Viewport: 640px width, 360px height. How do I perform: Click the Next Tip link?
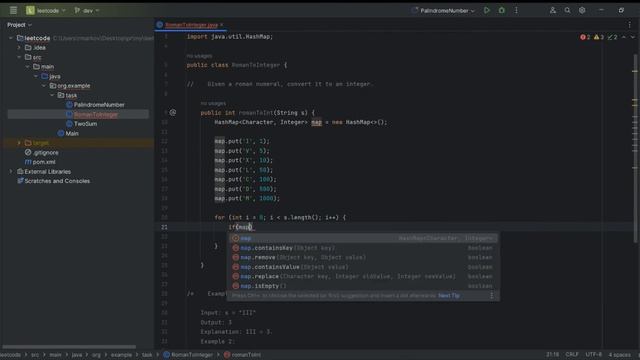449,296
